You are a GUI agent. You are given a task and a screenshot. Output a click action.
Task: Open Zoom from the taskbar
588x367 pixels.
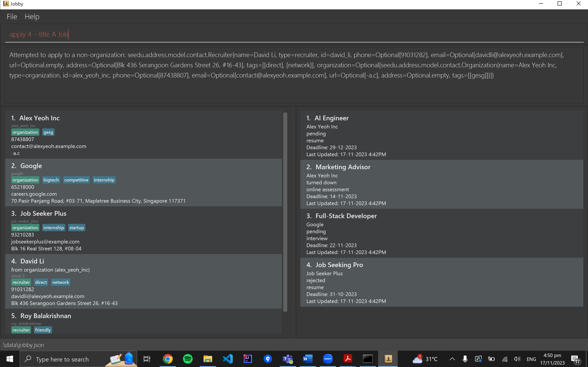pyautogui.click(x=327, y=359)
